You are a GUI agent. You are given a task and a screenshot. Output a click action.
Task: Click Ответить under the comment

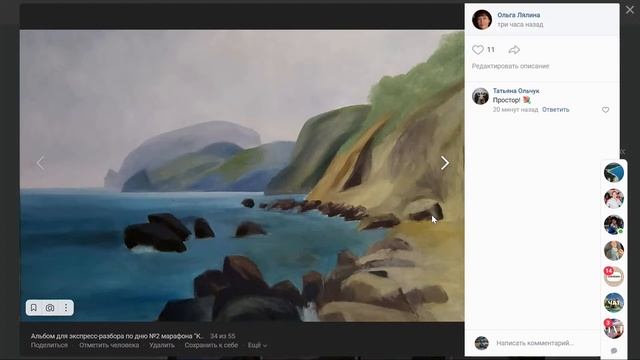click(556, 109)
